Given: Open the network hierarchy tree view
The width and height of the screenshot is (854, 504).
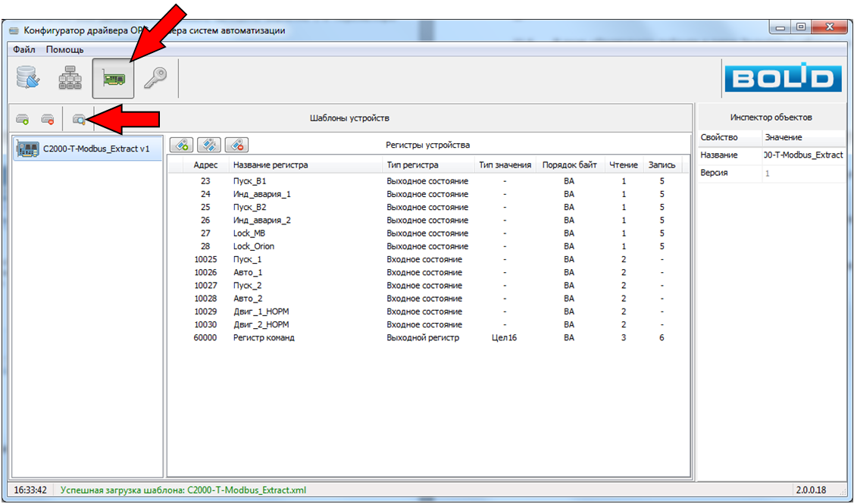Looking at the screenshot, I should 70,78.
